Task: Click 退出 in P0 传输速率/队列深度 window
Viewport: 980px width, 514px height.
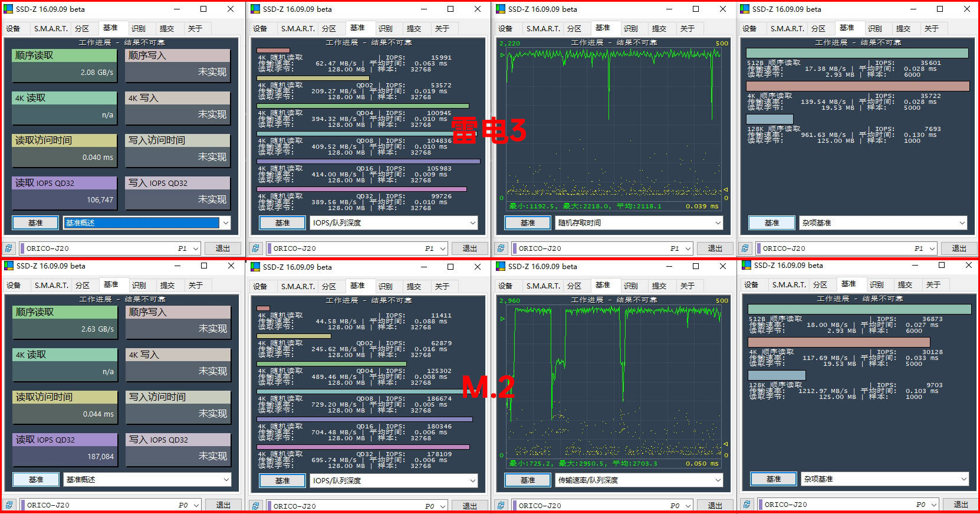Action: click(715, 505)
